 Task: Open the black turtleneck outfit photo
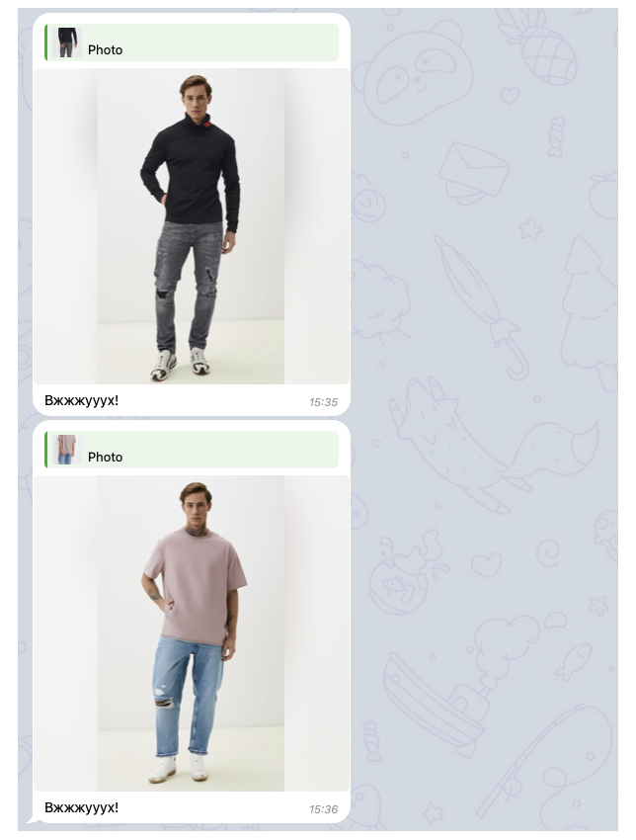[192, 226]
